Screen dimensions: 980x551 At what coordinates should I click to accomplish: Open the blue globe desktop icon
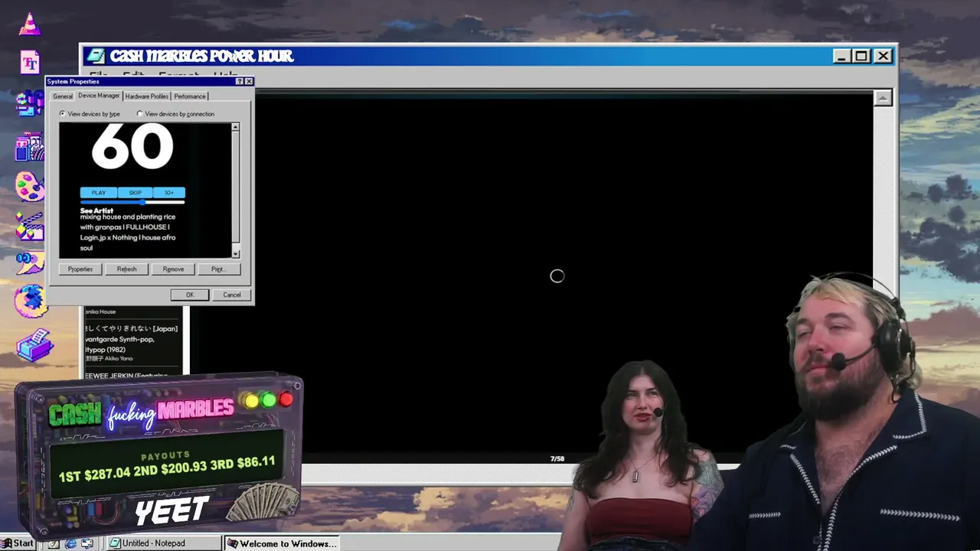pos(31,301)
